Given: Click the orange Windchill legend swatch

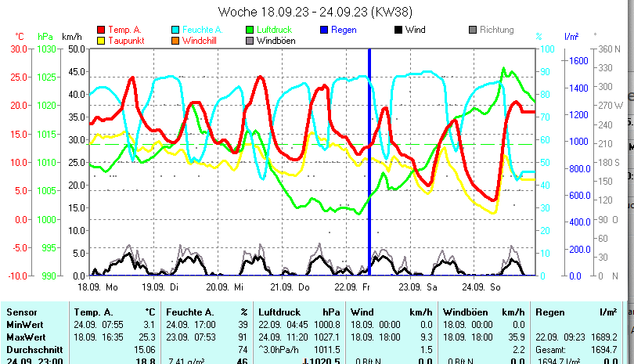Looking at the screenshot, I should click(175, 40).
